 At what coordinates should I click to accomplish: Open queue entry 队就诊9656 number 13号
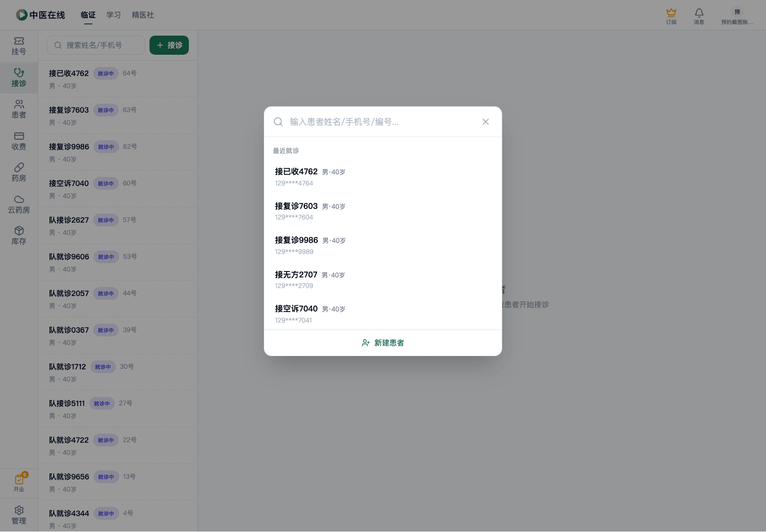[x=118, y=482]
